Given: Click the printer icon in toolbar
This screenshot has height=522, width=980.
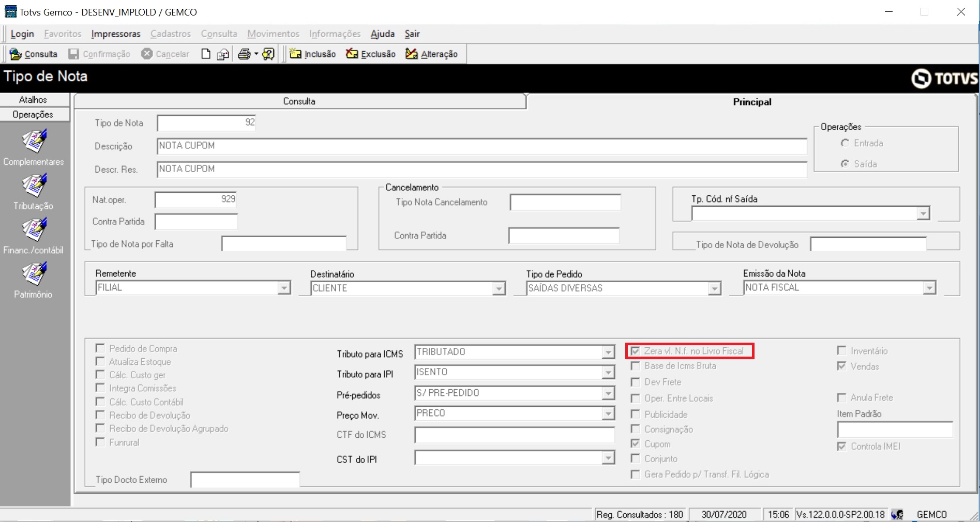Looking at the screenshot, I should (x=244, y=54).
